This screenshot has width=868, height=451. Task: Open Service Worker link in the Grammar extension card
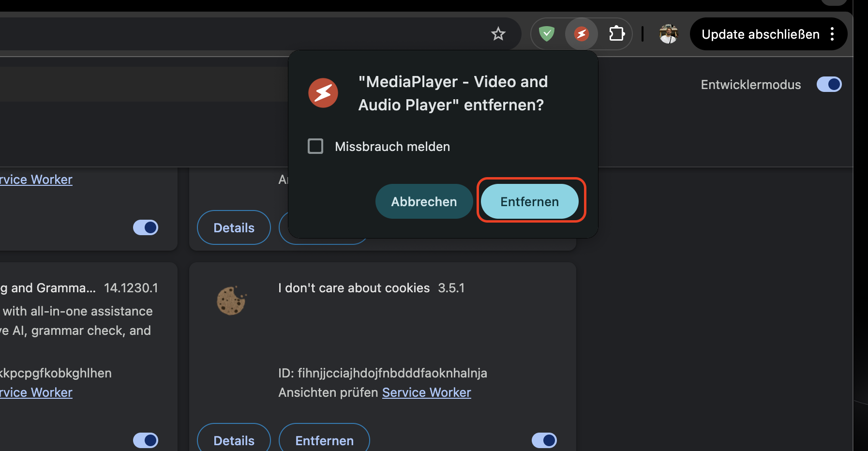(x=36, y=392)
